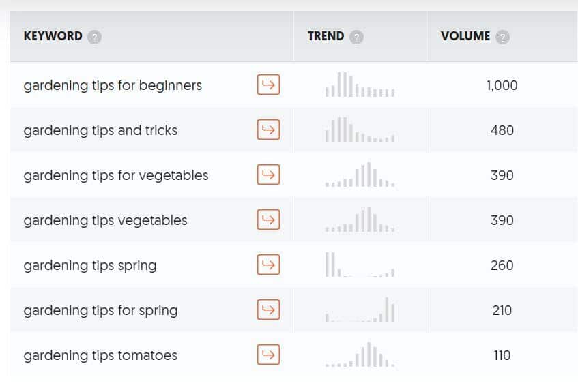
Task: Click keyword gardening tips and tricks
Action: 100,130
